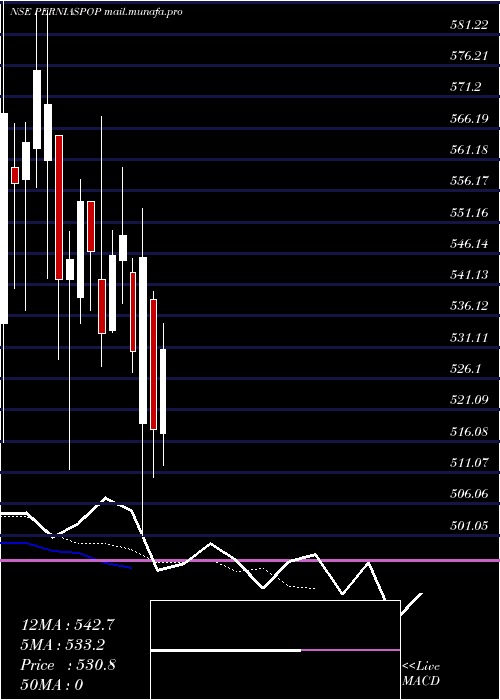The height and width of the screenshot is (700, 500).
Task: Click the tallest red candlestick body
Action: [59, 208]
